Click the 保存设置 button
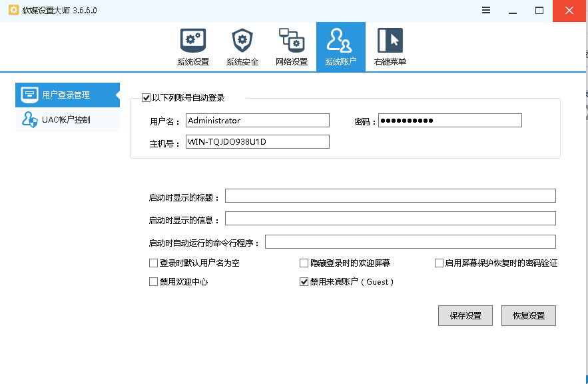The height and width of the screenshot is (384, 588). click(465, 315)
